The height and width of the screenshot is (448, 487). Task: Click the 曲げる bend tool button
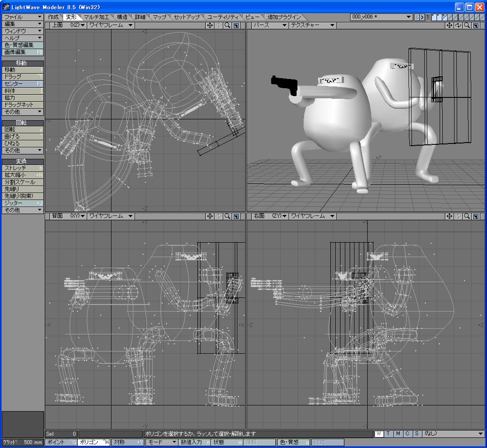click(23, 136)
